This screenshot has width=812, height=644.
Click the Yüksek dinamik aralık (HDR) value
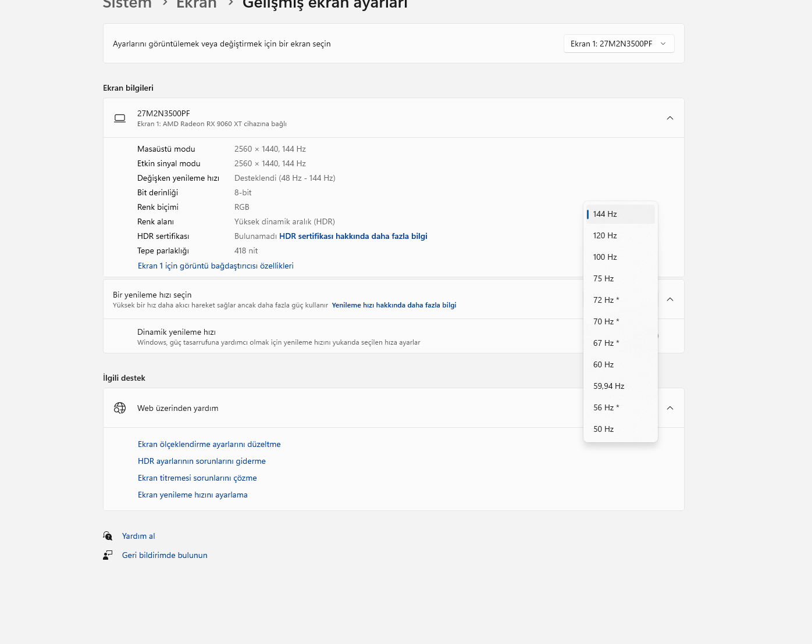pyautogui.click(x=284, y=221)
